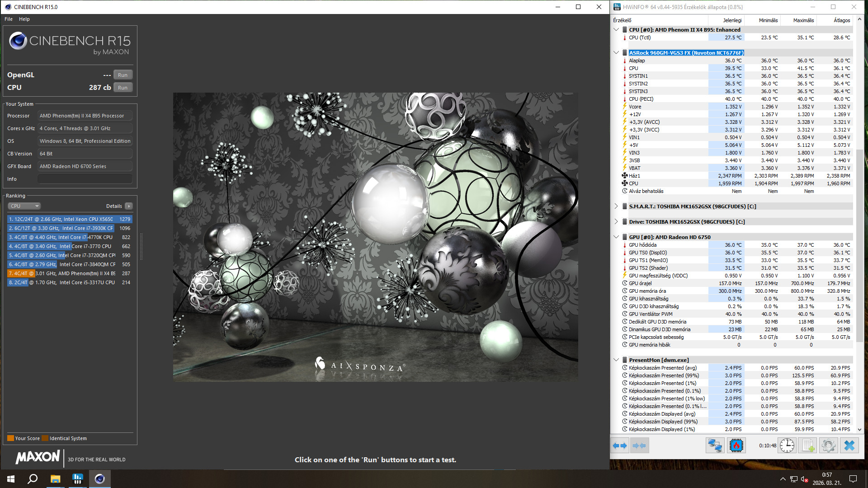Open remote sensor monitoring network icon
Image resolution: width=868 pixels, height=488 pixels.
pyautogui.click(x=715, y=446)
